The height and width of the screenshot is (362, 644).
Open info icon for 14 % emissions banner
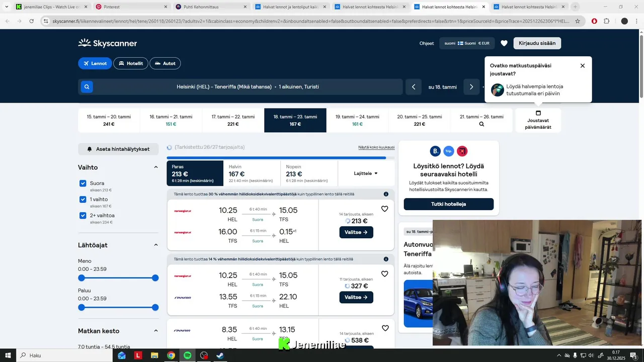point(386,259)
